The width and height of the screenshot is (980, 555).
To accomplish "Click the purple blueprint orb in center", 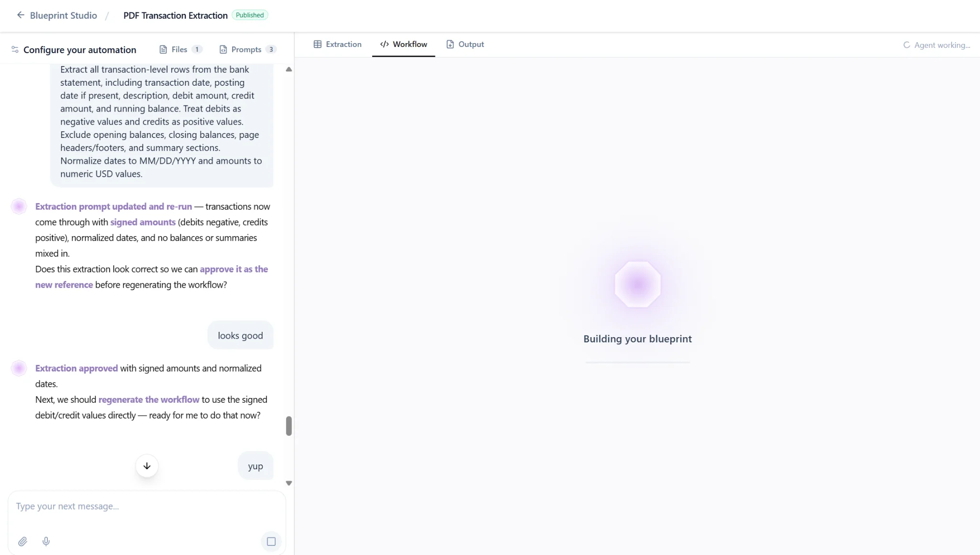I will [637, 284].
